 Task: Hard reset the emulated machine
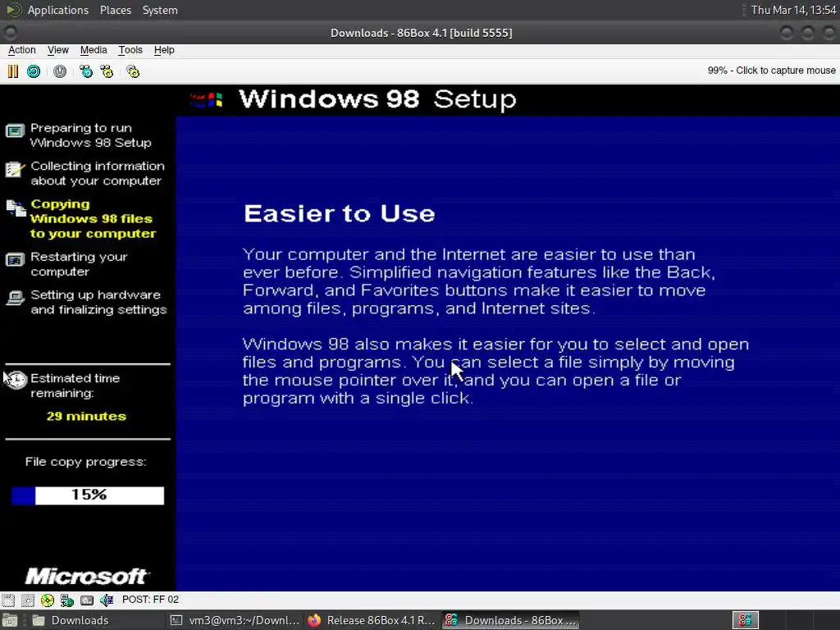click(34, 71)
